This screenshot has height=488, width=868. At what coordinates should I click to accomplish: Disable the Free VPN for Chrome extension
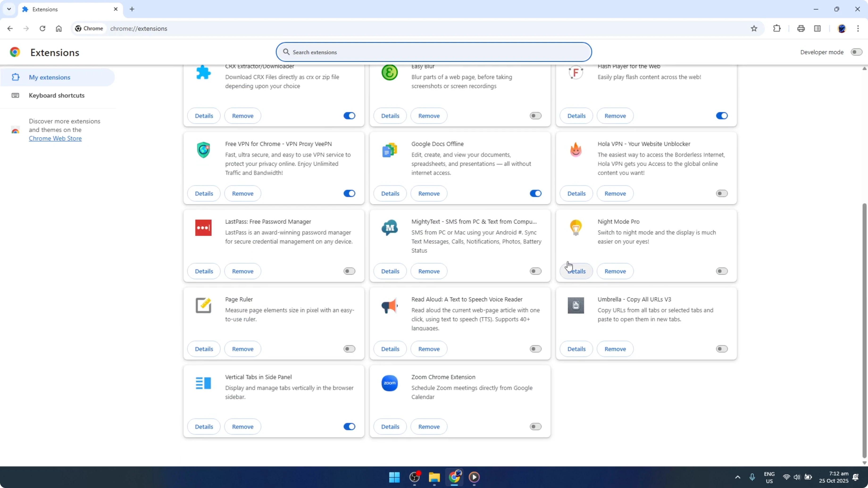pos(349,193)
